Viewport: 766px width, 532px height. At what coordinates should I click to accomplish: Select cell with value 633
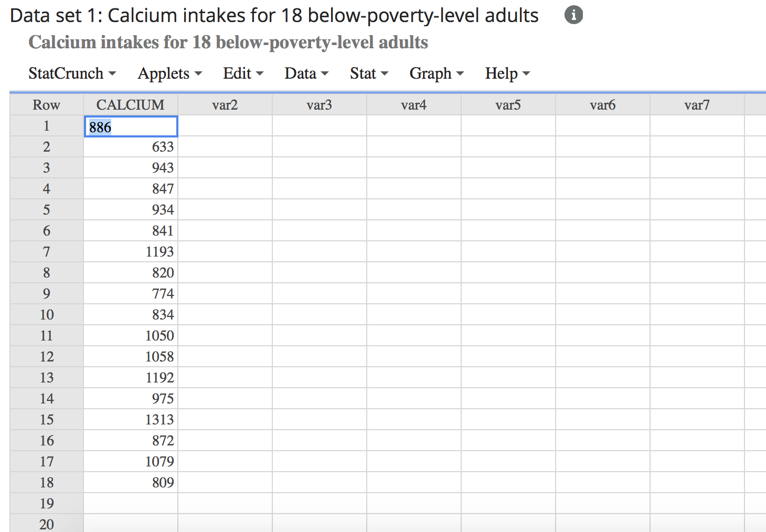(x=131, y=147)
